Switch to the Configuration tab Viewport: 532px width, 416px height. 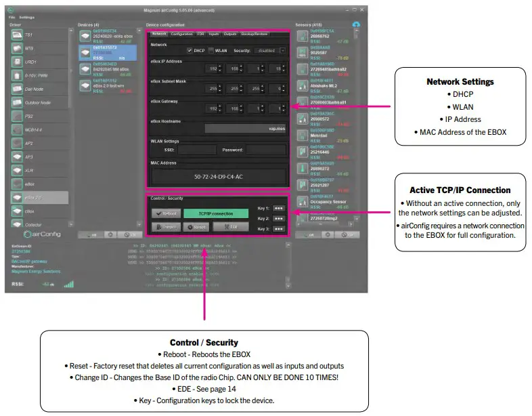[x=181, y=34]
